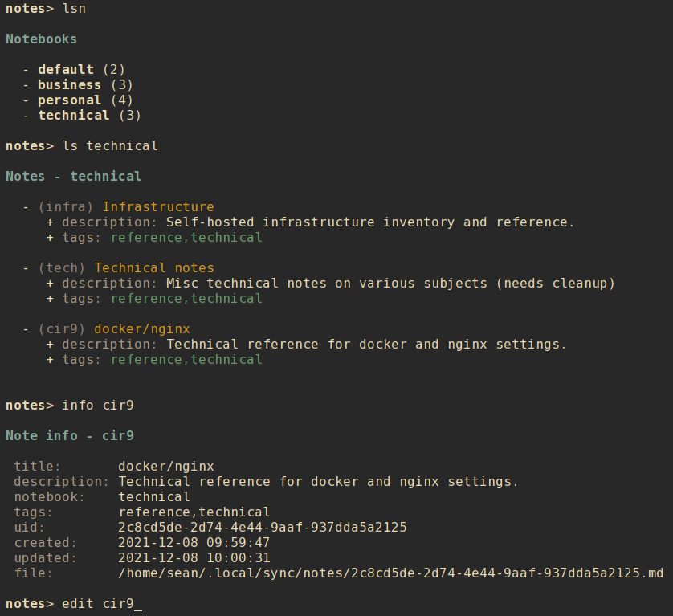Click the 'Notebooks' section heading
Viewport: 673px width, 616px height.
pos(42,39)
